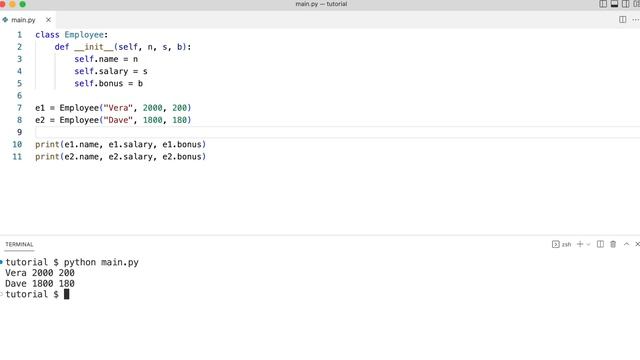Place cursor on empty editor line 9
The height and width of the screenshot is (360, 640).
[x=337, y=132]
